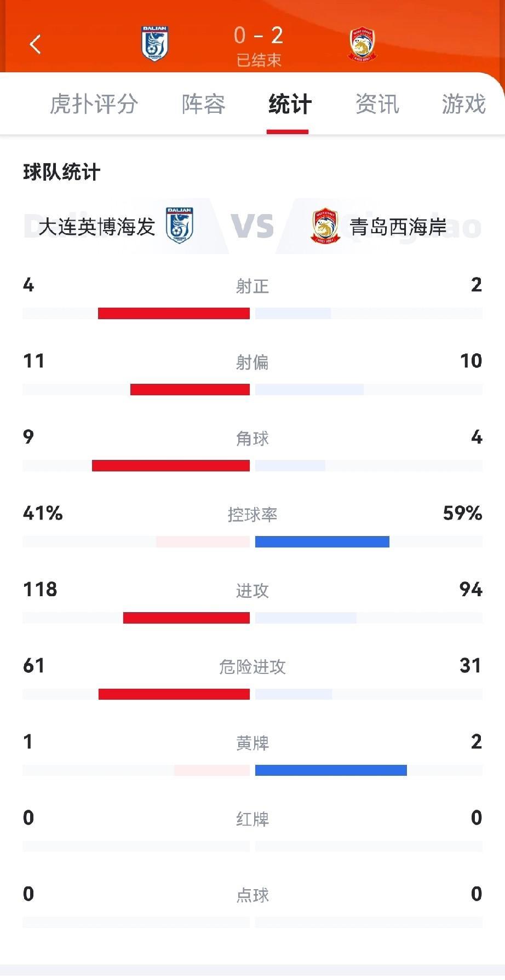The width and height of the screenshot is (505, 980).
Task: Select the 统计 statistics tab
Action: click(x=289, y=104)
